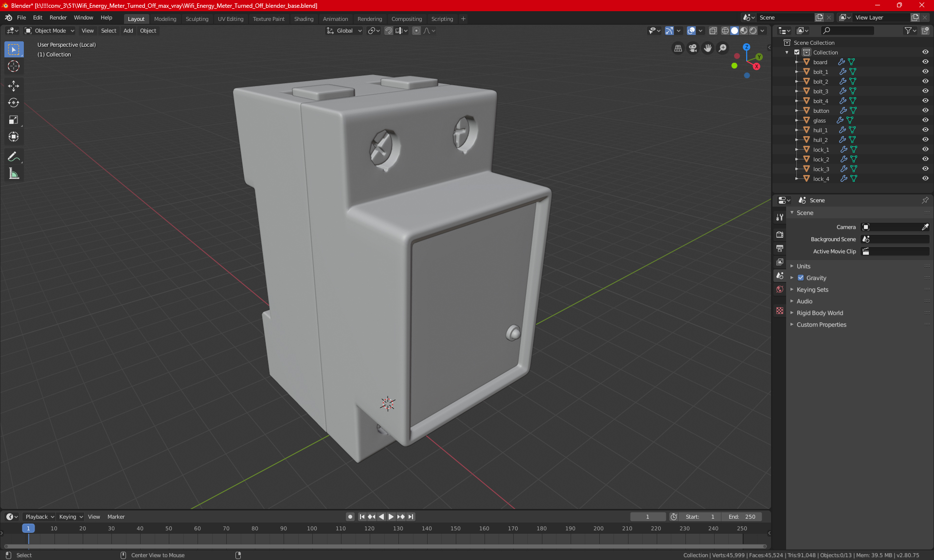Image resolution: width=934 pixels, height=560 pixels.
Task: Select the Annotate tool icon
Action: pos(13,156)
